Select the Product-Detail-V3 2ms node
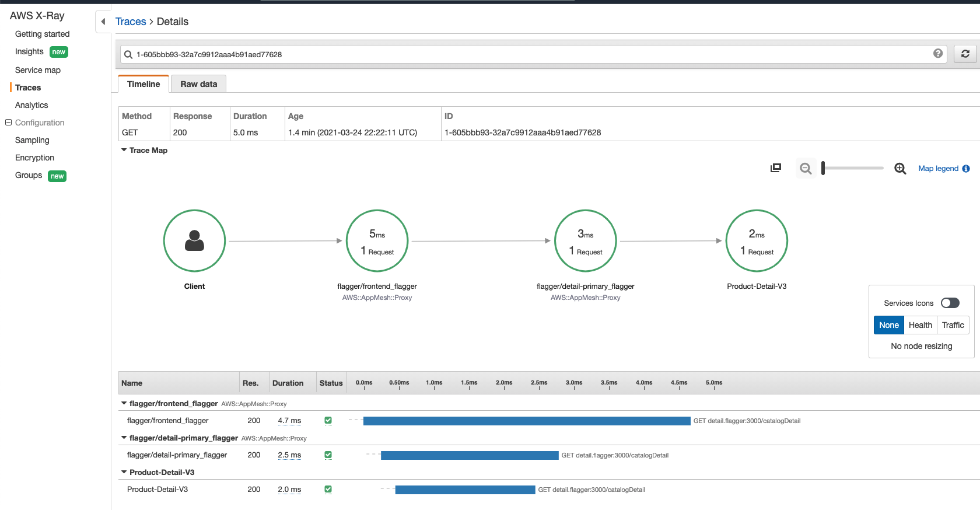The height and width of the screenshot is (510, 980). pos(757,240)
